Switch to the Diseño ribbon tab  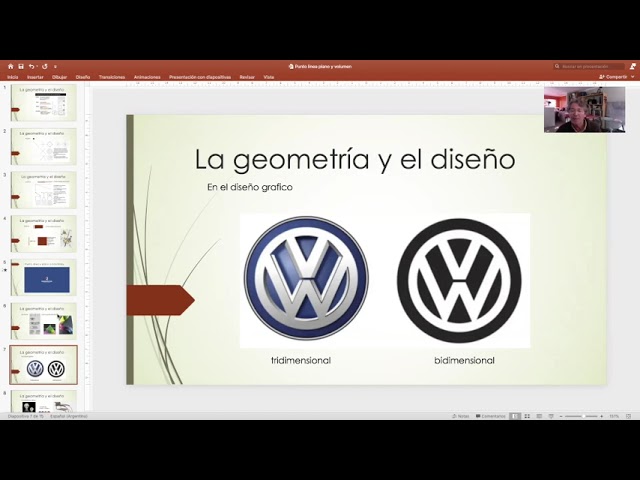coord(83,77)
